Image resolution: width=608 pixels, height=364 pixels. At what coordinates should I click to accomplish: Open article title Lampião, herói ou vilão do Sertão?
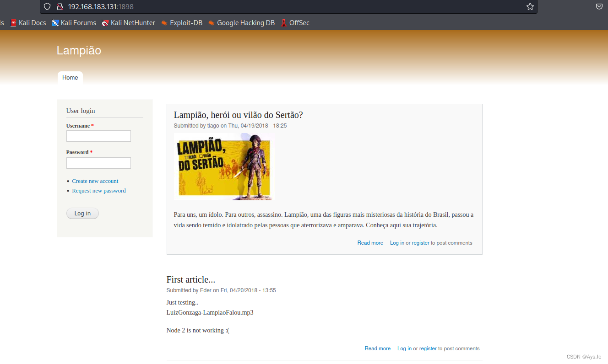239,115
